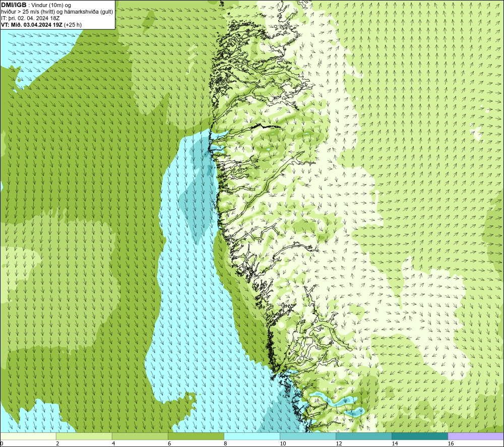
Task: Click the legend scale label "2"
Action: 57,443
